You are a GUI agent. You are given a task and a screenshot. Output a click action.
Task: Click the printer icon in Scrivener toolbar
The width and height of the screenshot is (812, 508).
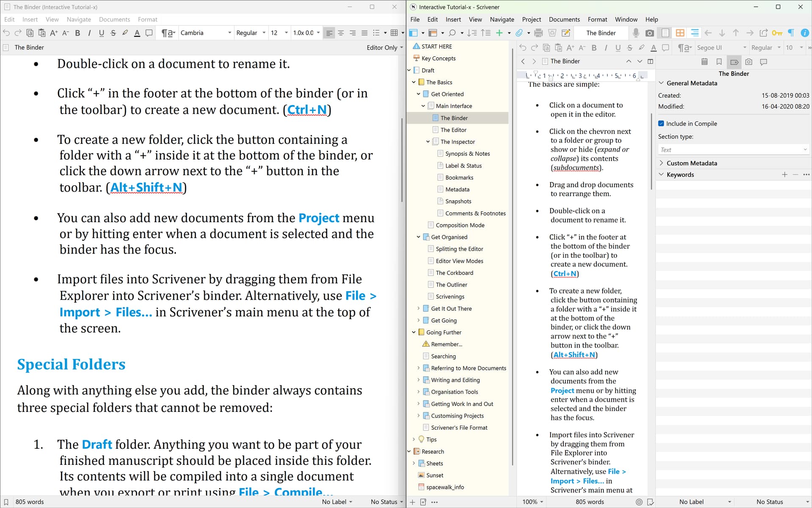click(x=538, y=33)
